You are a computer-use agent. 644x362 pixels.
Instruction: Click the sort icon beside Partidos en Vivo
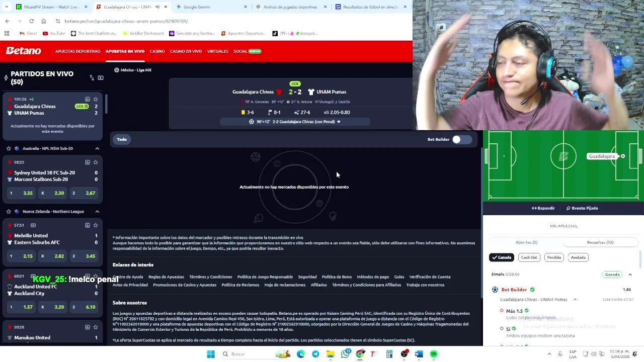[x=92, y=78]
